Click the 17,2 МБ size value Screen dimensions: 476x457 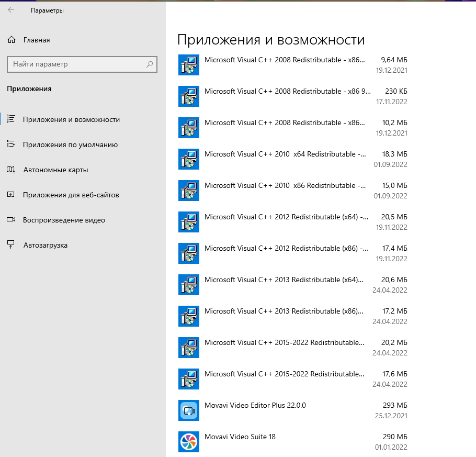click(394, 311)
